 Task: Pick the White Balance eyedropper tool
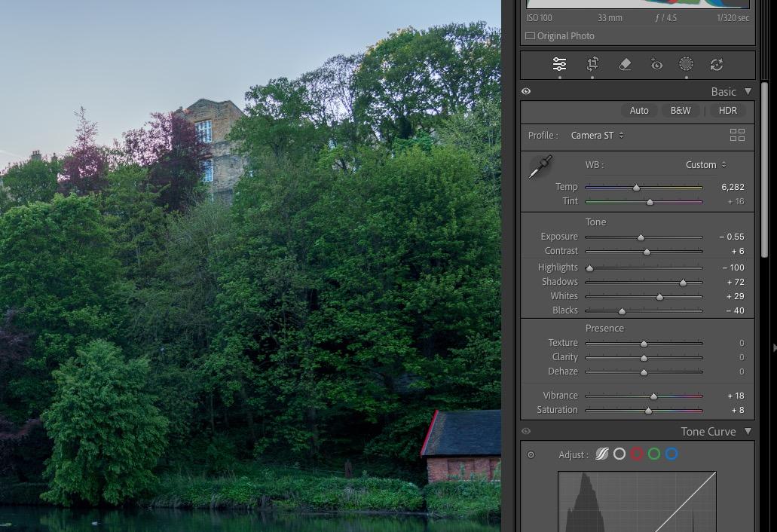540,167
